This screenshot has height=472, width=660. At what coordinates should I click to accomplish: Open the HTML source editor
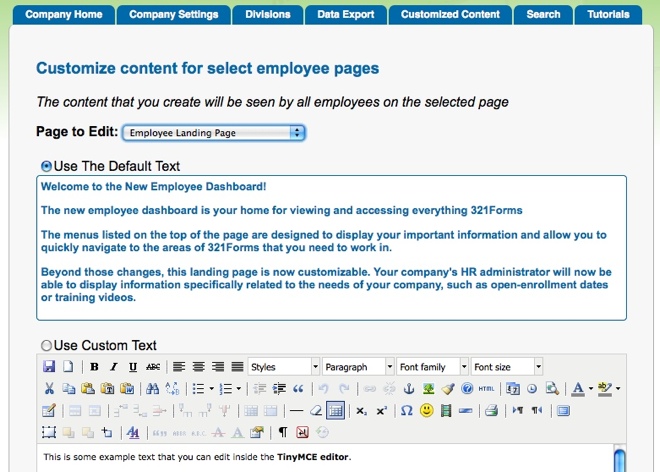pyautogui.click(x=486, y=388)
